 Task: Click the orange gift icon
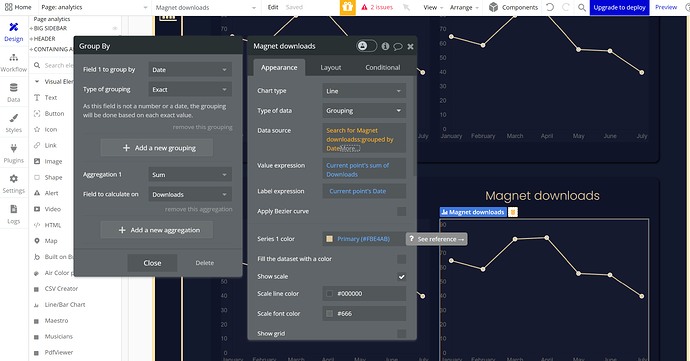[348, 7]
